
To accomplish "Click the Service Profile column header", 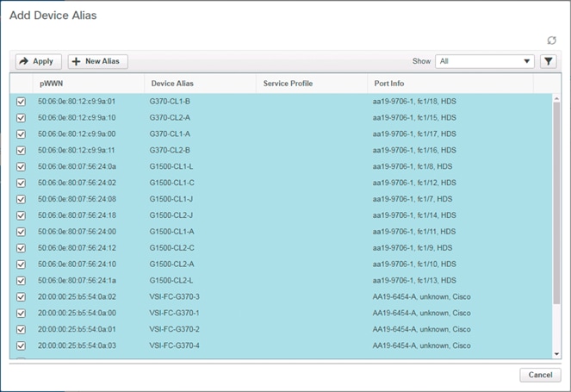I will pos(312,84).
